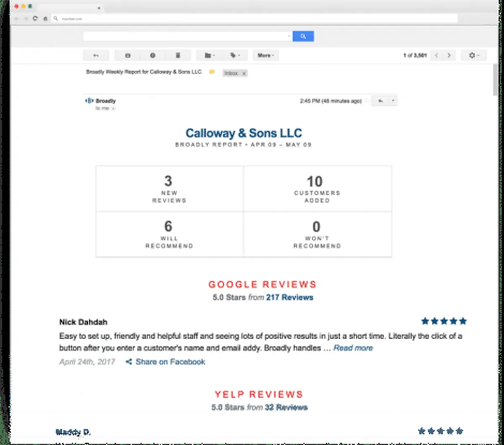The height and width of the screenshot is (445, 504).
Task: Click the '3 New Reviews' stat cell
Action: (169, 188)
